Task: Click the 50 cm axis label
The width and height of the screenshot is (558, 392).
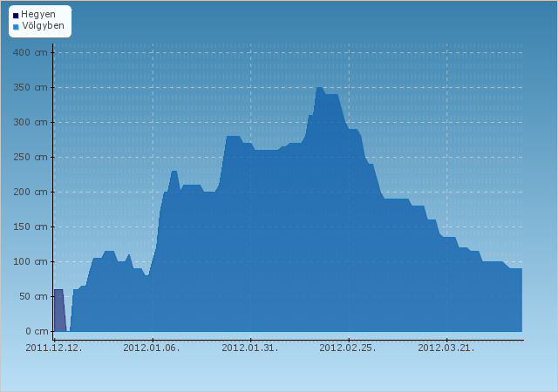Action: tap(33, 297)
